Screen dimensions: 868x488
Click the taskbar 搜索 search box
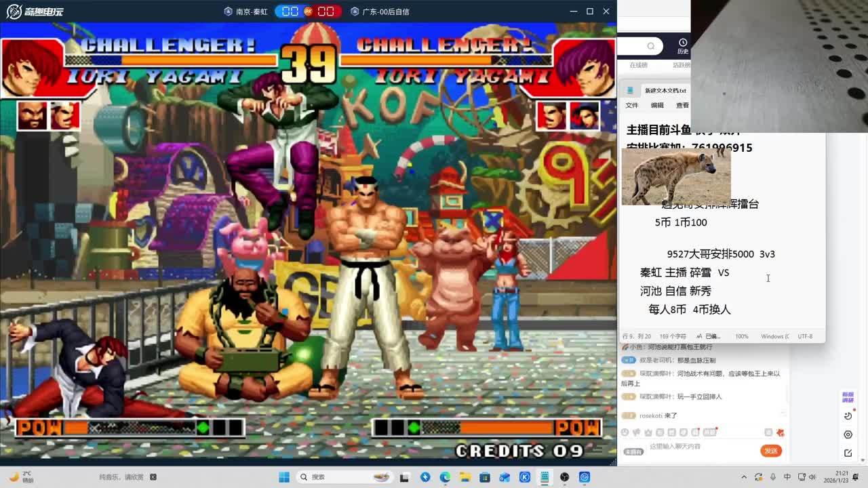(x=346, y=477)
